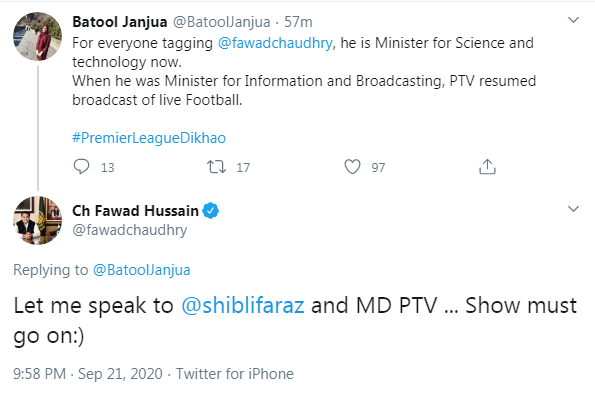This screenshot has width=595, height=395.
Task: Expand the chevron menu on Batool's tweet
Action: click(573, 20)
